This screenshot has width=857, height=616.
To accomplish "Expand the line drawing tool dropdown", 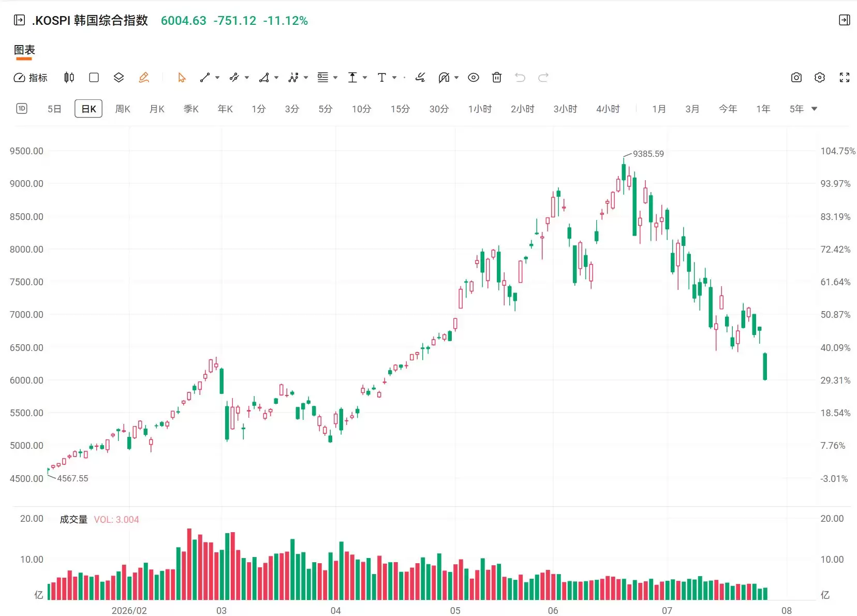I will (x=217, y=78).
